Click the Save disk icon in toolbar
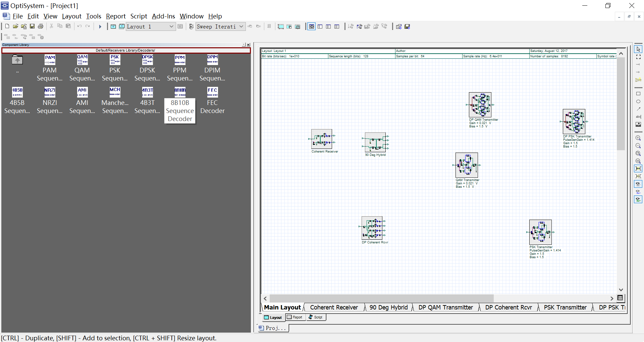 [32, 26]
